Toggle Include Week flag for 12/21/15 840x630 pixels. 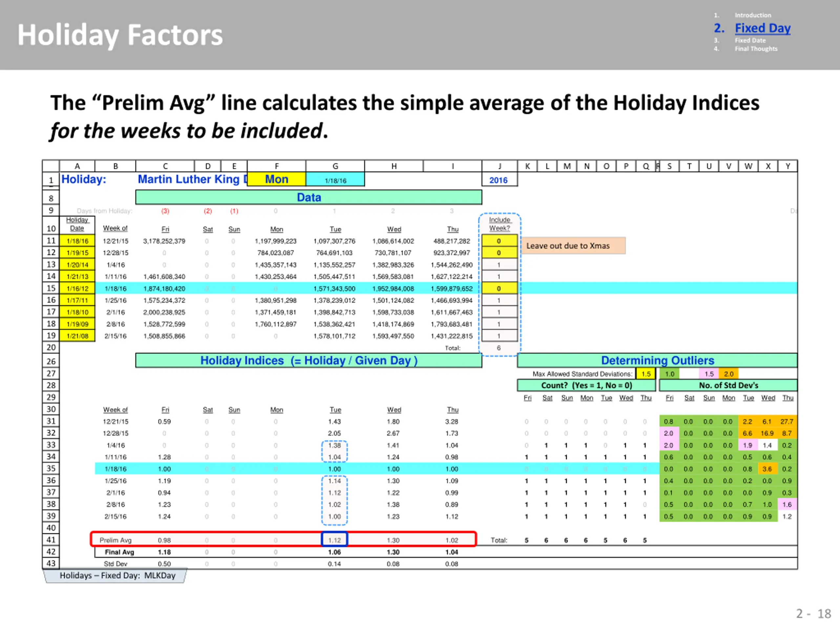(x=499, y=241)
